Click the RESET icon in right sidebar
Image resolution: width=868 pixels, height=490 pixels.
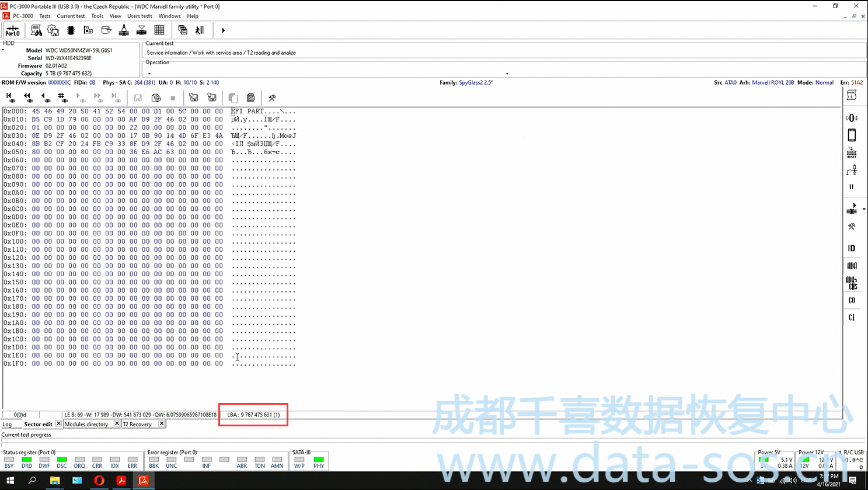tap(852, 153)
